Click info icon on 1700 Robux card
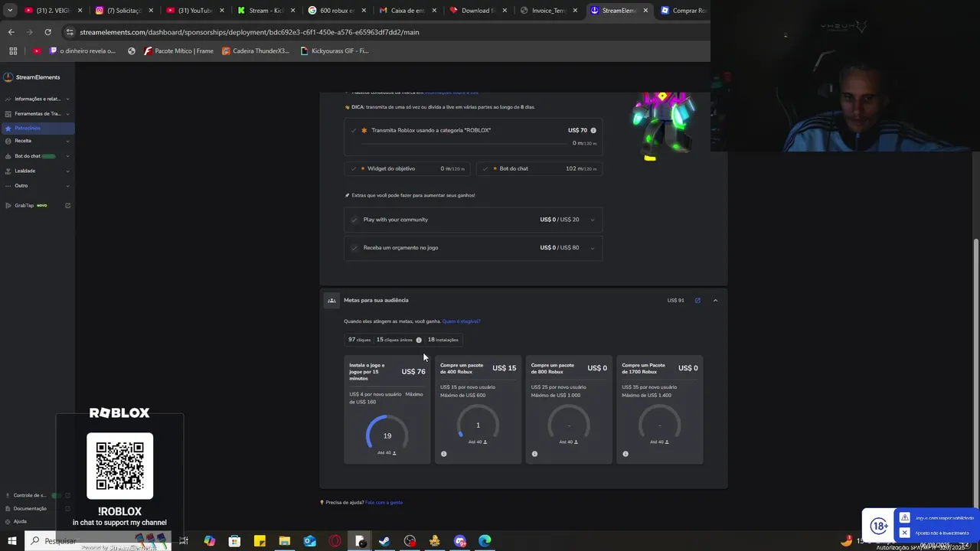This screenshot has width=980, height=551. (x=626, y=454)
